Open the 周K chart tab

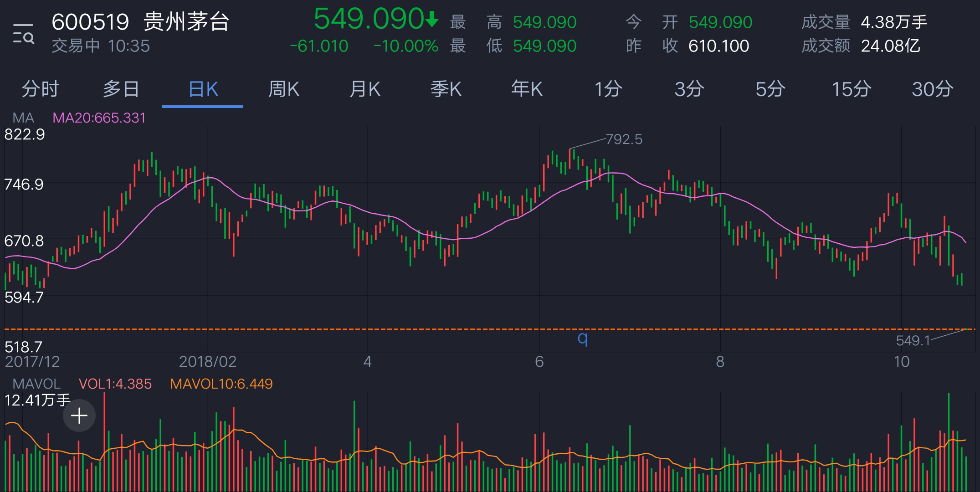pos(283,89)
